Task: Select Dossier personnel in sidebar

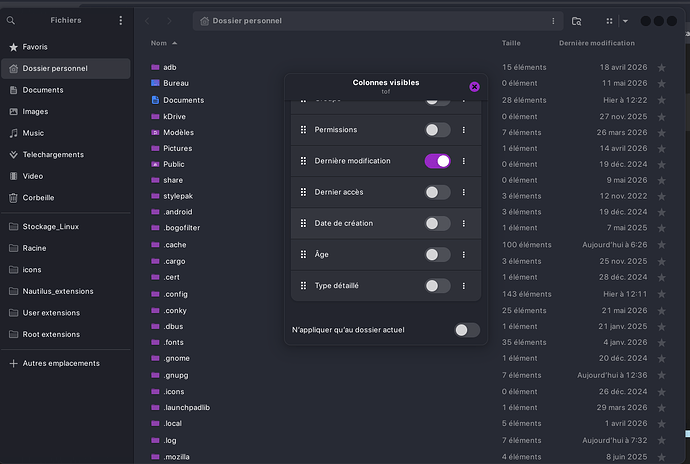Action: pos(66,69)
